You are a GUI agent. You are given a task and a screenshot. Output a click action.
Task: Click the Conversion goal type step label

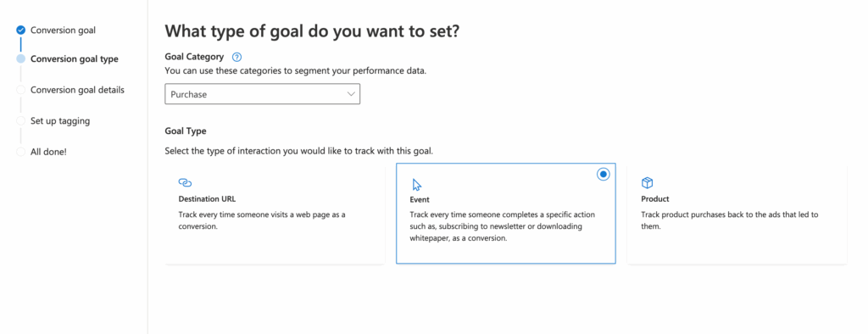tap(75, 58)
